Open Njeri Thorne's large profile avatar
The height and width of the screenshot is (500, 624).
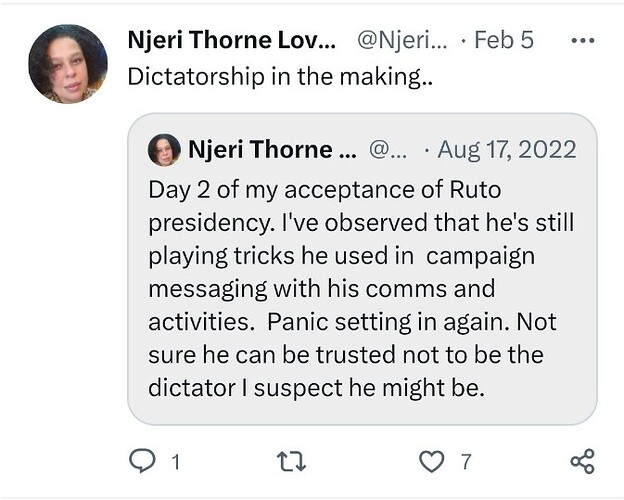click(x=67, y=64)
